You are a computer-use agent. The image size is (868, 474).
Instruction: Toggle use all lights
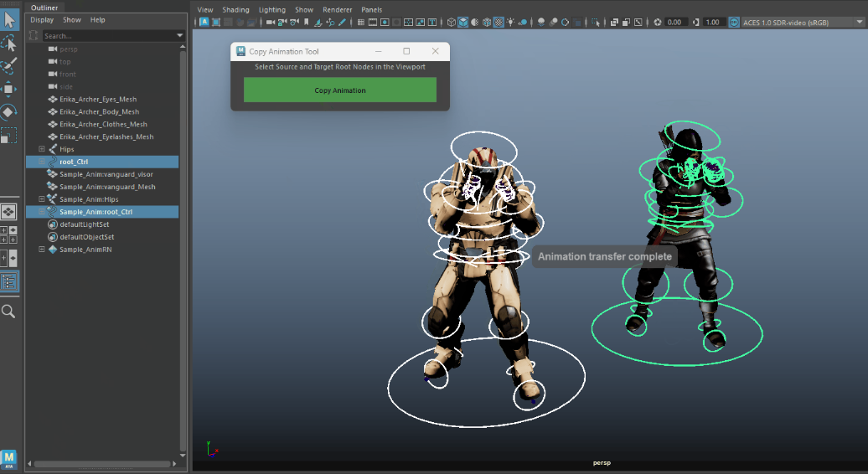[510, 22]
